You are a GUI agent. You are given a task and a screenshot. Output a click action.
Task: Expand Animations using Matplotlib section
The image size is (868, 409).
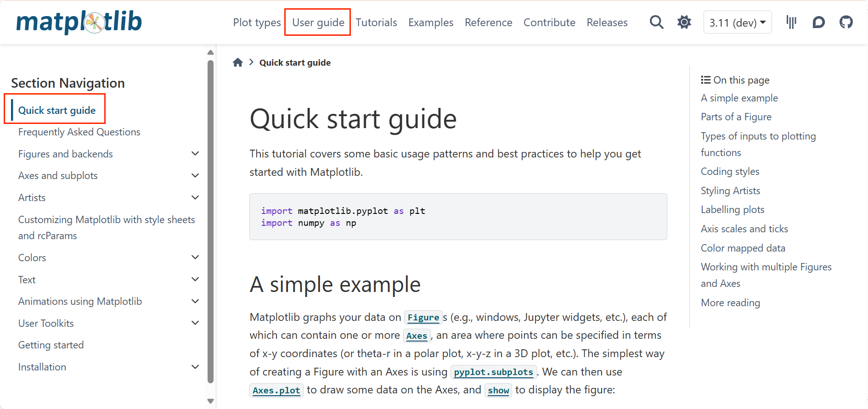tap(195, 301)
